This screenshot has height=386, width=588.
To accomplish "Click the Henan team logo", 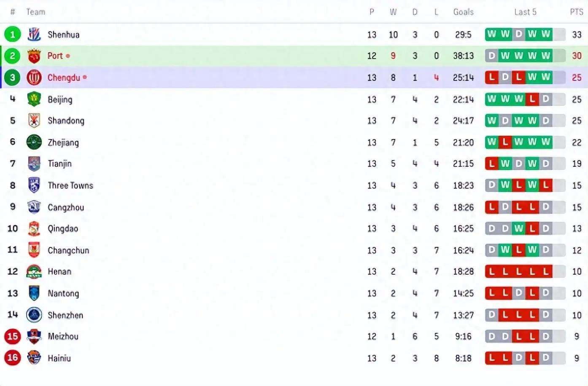I will (34, 271).
